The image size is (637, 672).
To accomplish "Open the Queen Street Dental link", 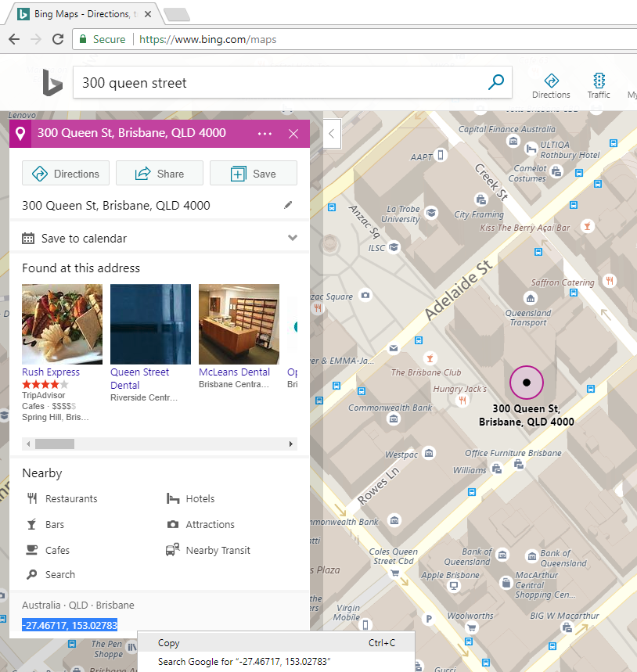I will click(140, 379).
